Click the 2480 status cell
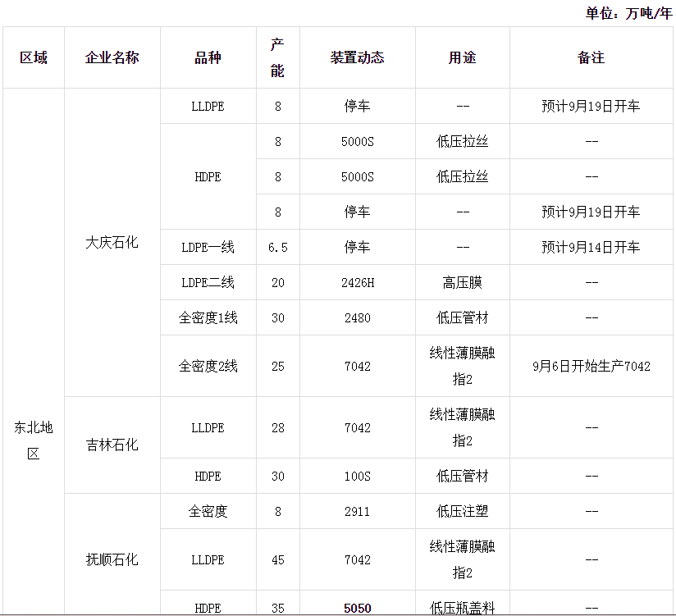 point(358,318)
